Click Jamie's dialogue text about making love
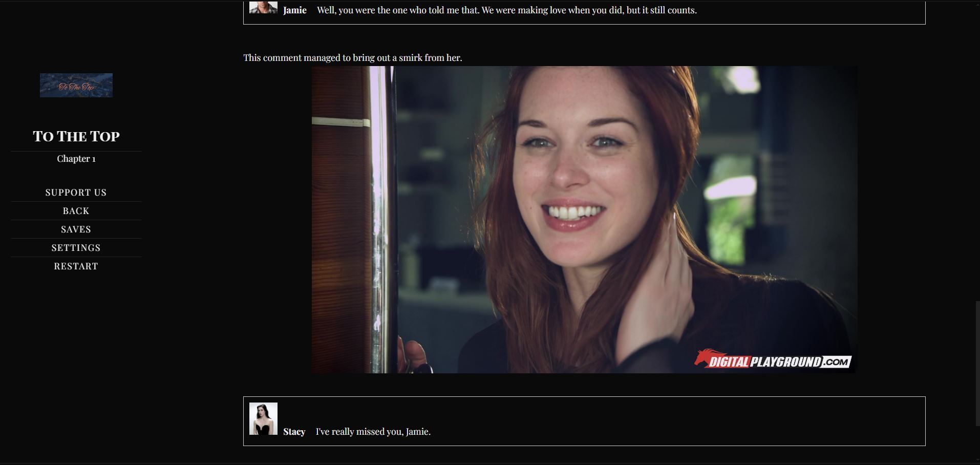The image size is (980, 465). pos(506,10)
